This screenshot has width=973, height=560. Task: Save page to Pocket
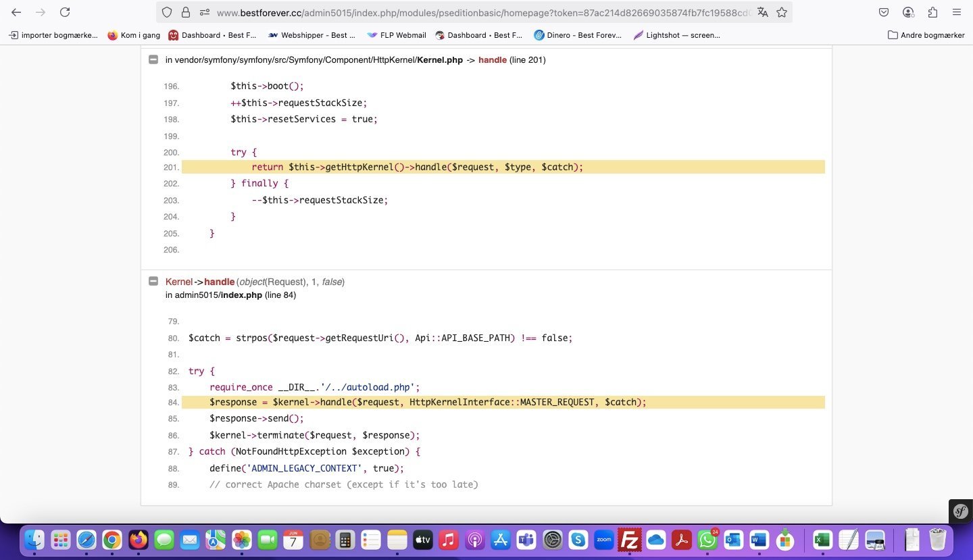point(884,12)
